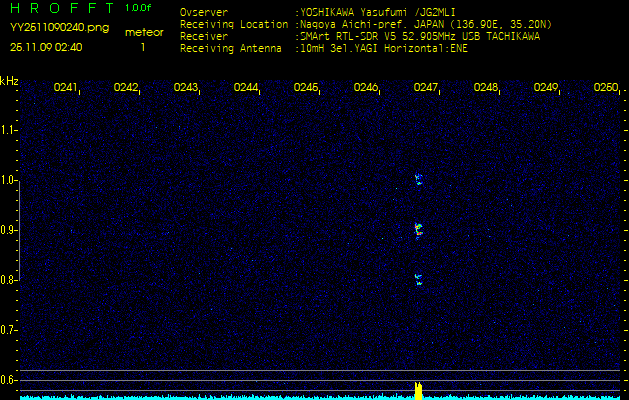Click the Receiving Antenna field label

pos(230,49)
